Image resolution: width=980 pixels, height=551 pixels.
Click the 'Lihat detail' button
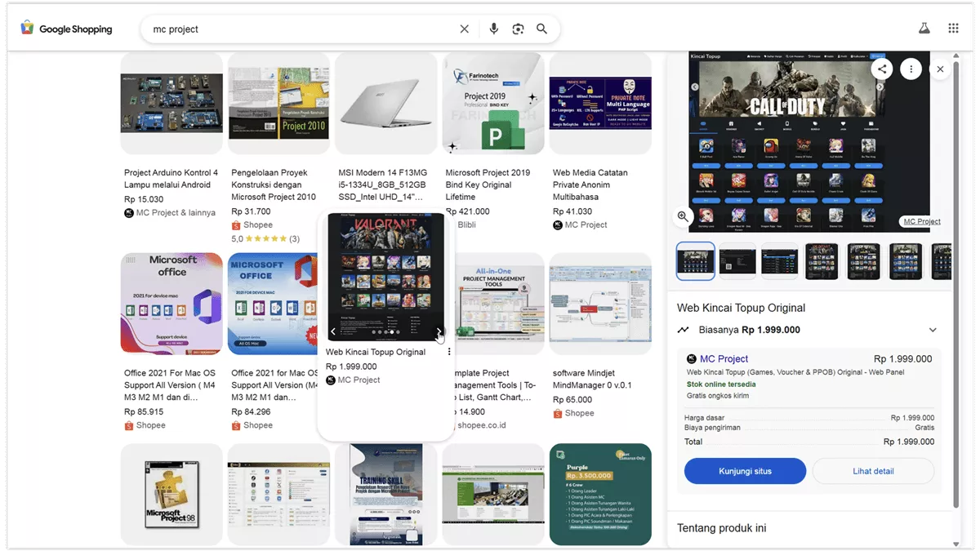coord(873,471)
